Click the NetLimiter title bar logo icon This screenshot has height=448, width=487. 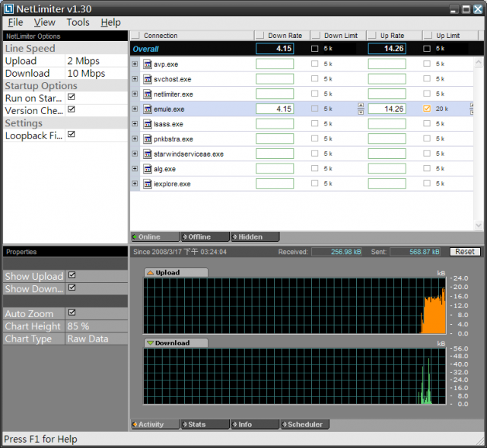(x=8, y=8)
